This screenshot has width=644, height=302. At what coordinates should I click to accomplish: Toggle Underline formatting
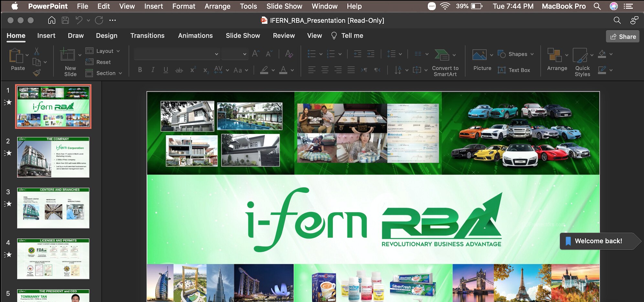pyautogui.click(x=166, y=70)
